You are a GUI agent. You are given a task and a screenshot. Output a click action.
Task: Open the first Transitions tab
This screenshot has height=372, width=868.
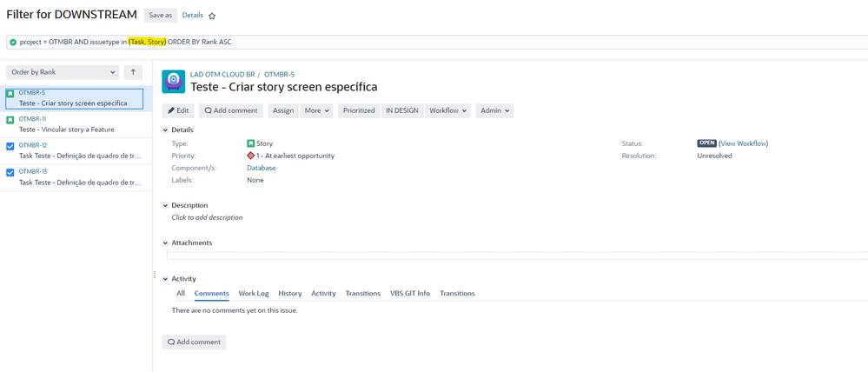[363, 294]
